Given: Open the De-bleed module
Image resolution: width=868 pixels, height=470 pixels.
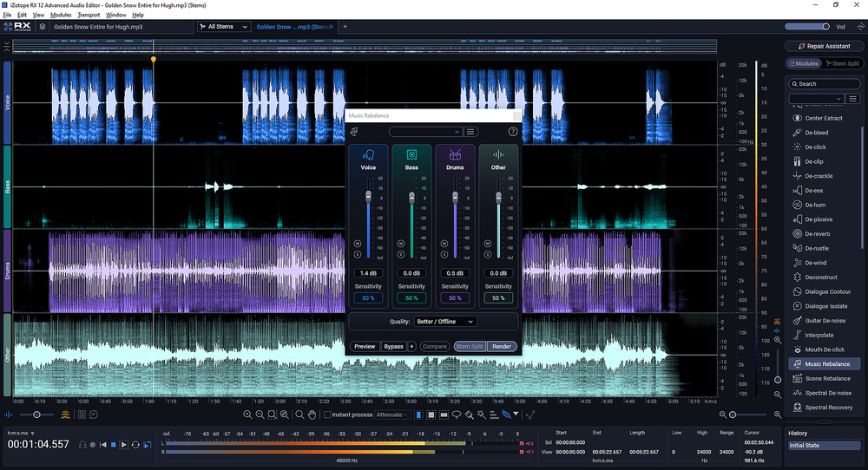Looking at the screenshot, I should 824,133.
